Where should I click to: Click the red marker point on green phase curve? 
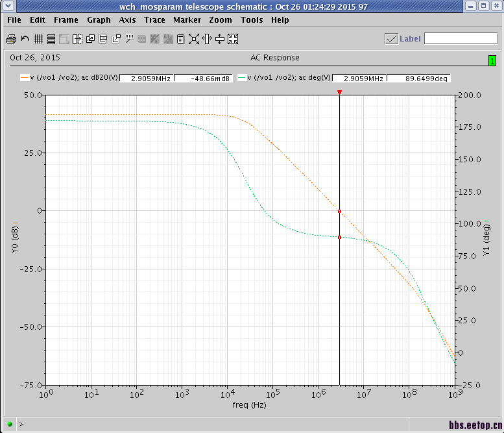(339, 238)
